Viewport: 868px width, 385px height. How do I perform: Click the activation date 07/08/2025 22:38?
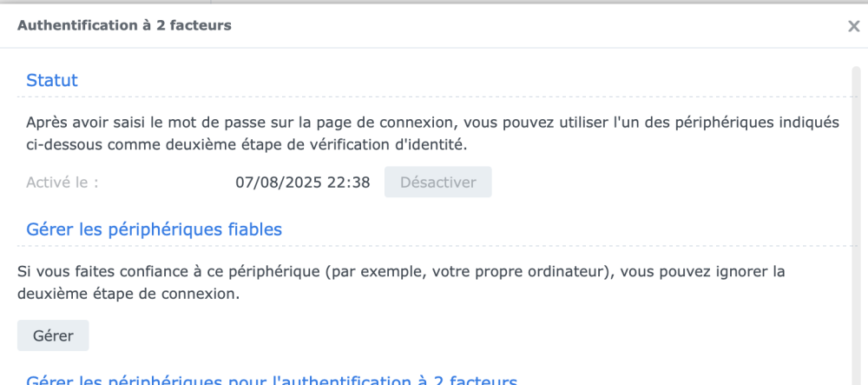click(x=303, y=183)
